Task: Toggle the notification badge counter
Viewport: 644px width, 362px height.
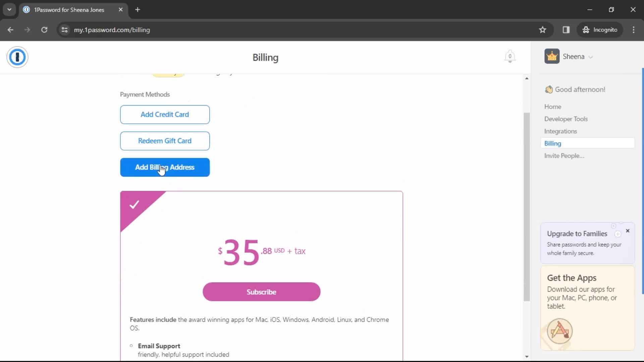Action: click(509, 56)
